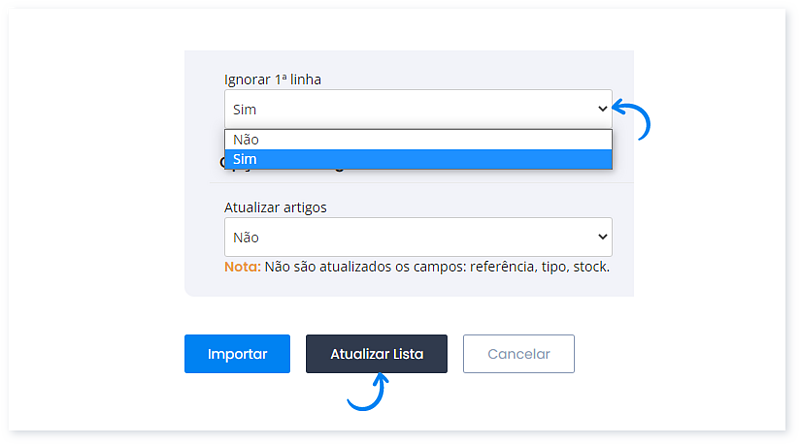Image resolution: width=800 pixels, height=445 pixels.
Task: Click the Importar button
Action: click(237, 354)
